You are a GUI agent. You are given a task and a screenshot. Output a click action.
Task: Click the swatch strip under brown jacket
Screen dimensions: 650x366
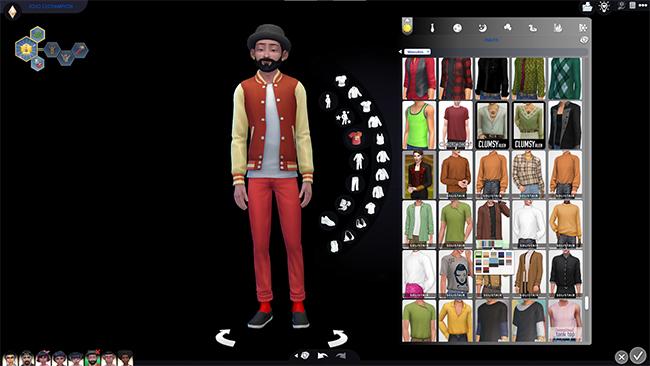pos(492,244)
